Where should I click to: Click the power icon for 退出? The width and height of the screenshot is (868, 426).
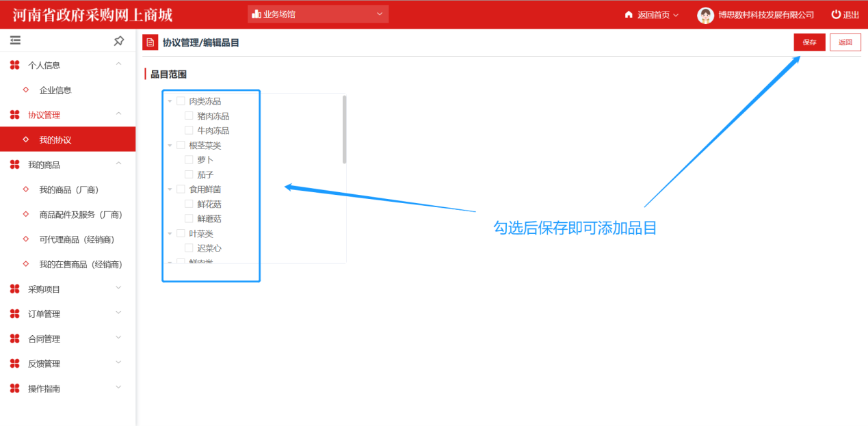tap(836, 14)
